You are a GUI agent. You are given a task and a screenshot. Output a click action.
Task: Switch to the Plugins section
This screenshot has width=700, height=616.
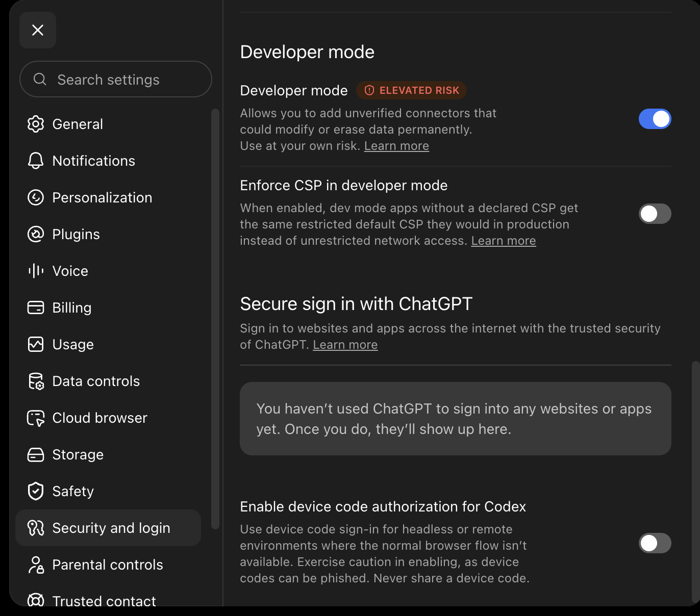coord(108,234)
